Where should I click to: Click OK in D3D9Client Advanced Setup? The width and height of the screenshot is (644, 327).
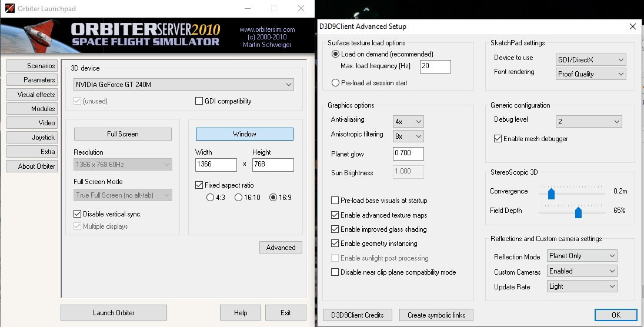616,315
